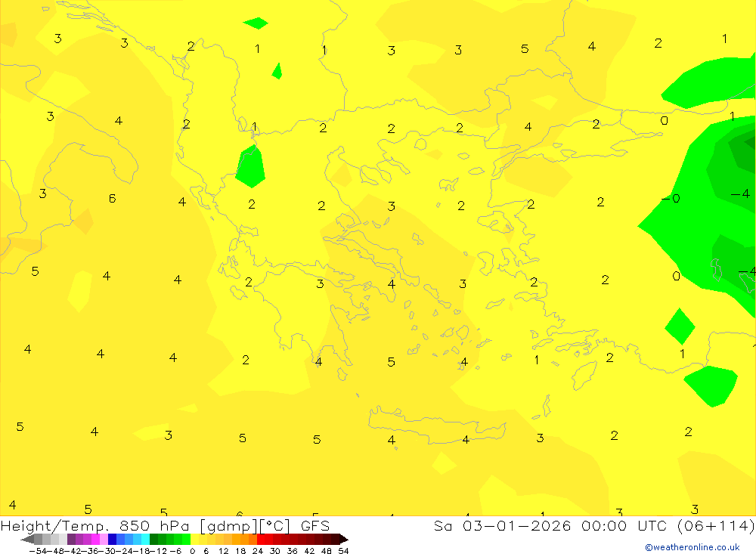Click the Sa 03-01-2026 00:00 UTC date label

pos(593,526)
